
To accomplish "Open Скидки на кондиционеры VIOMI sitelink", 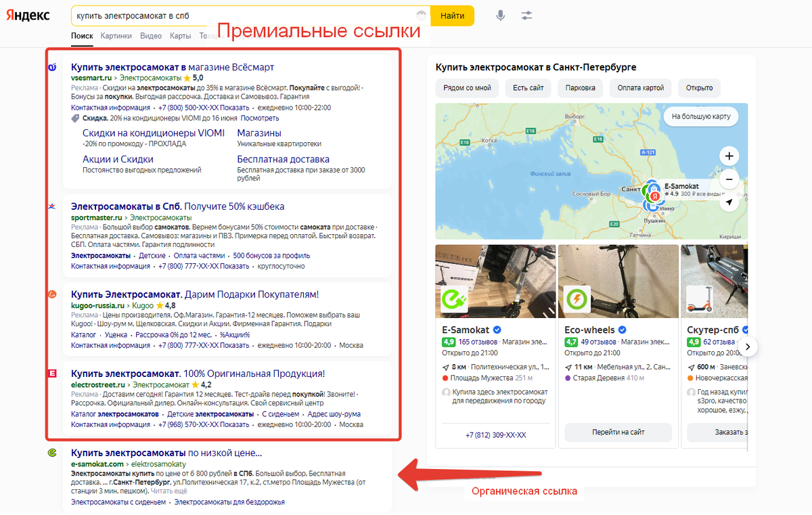I will [154, 133].
